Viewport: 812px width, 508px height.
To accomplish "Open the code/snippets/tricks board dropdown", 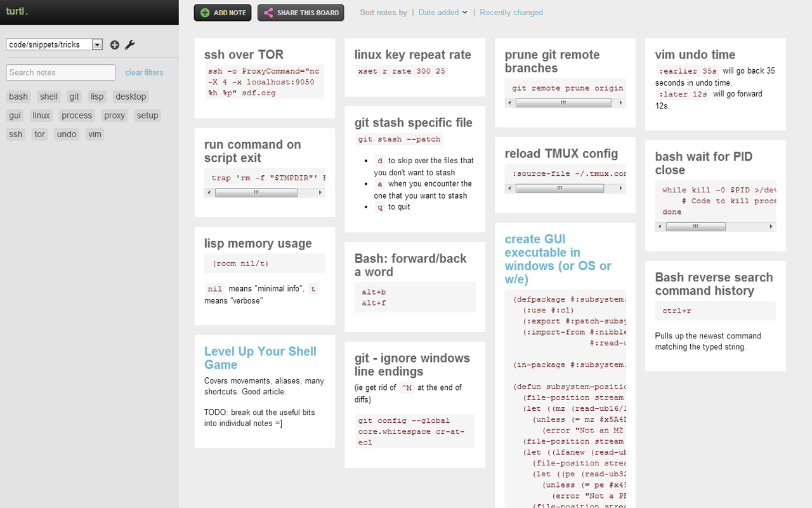I will pos(55,44).
